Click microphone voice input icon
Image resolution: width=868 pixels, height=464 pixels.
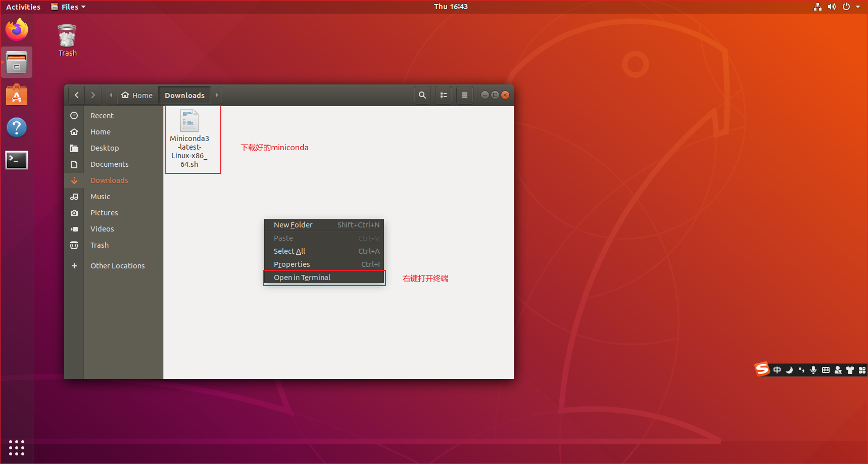tap(813, 370)
